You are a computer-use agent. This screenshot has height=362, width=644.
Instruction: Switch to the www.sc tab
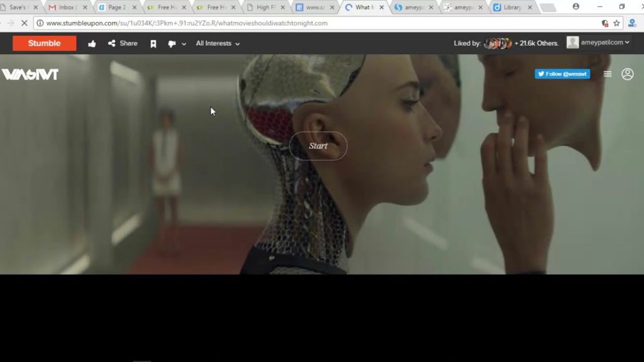point(314,8)
